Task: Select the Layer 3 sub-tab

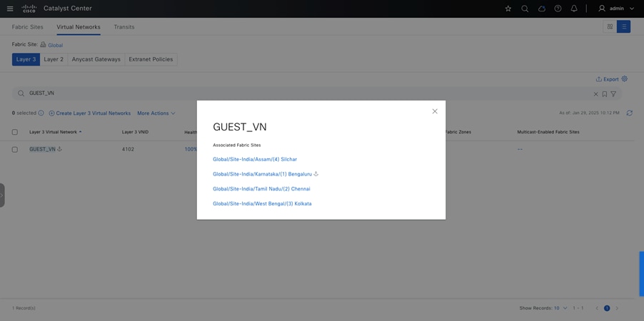Action: (26, 59)
